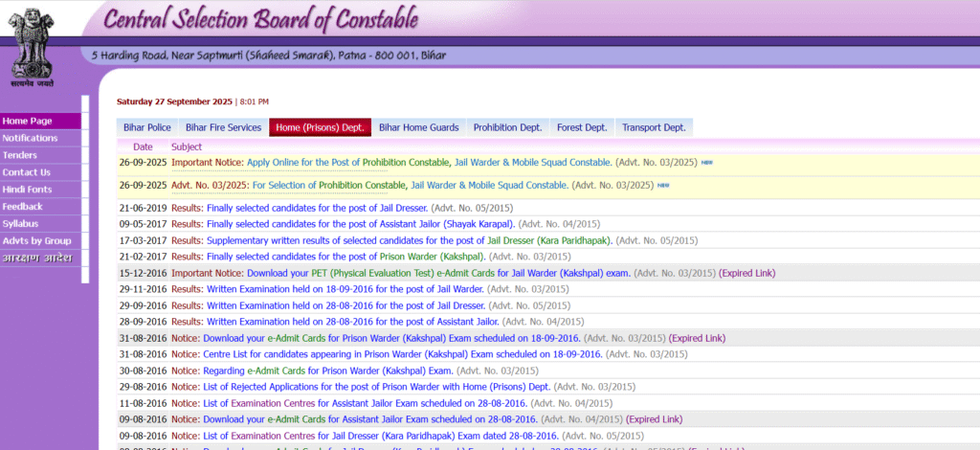Click the Central Selection Board of Constable title
This screenshot has height=450, width=980.
tap(260, 19)
